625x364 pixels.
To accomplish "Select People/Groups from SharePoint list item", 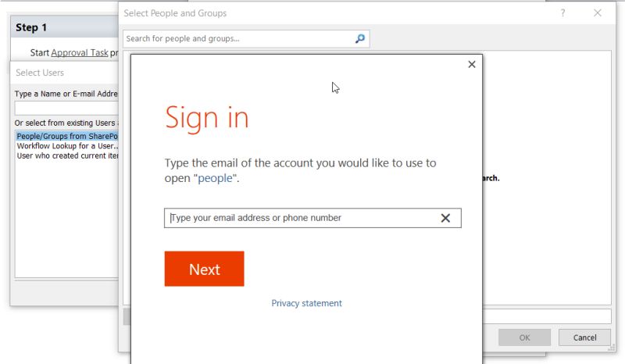I will 67,137.
